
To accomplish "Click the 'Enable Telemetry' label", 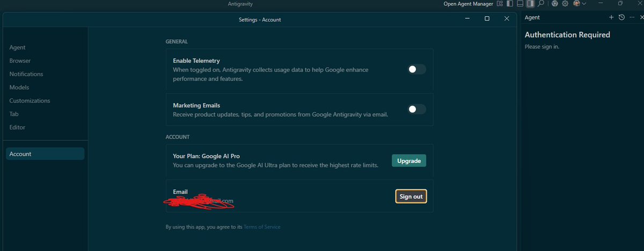I will pyautogui.click(x=196, y=61).
